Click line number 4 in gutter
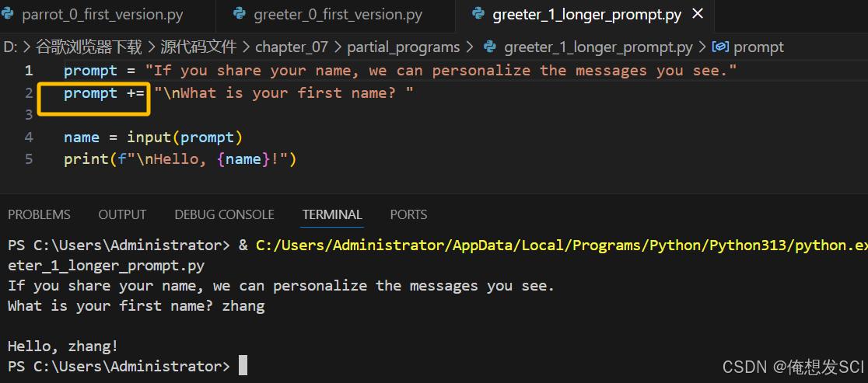 pos(28,137)
